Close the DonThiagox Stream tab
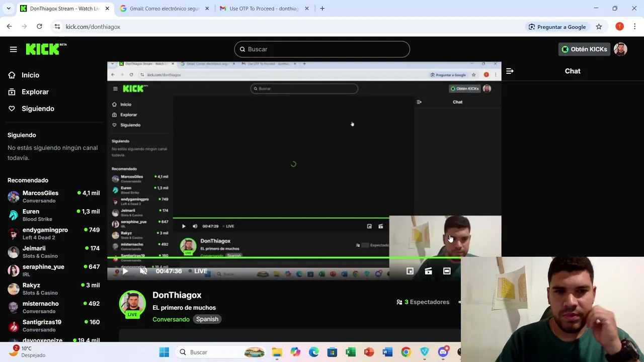644x362 pixels. [107, 9]
